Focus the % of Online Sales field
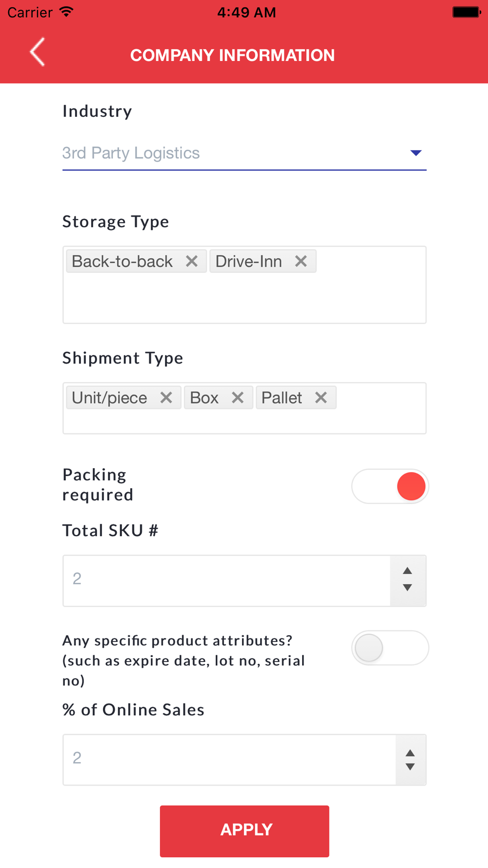This screenshot has width=488, height=868. click(x=229, y=760)
